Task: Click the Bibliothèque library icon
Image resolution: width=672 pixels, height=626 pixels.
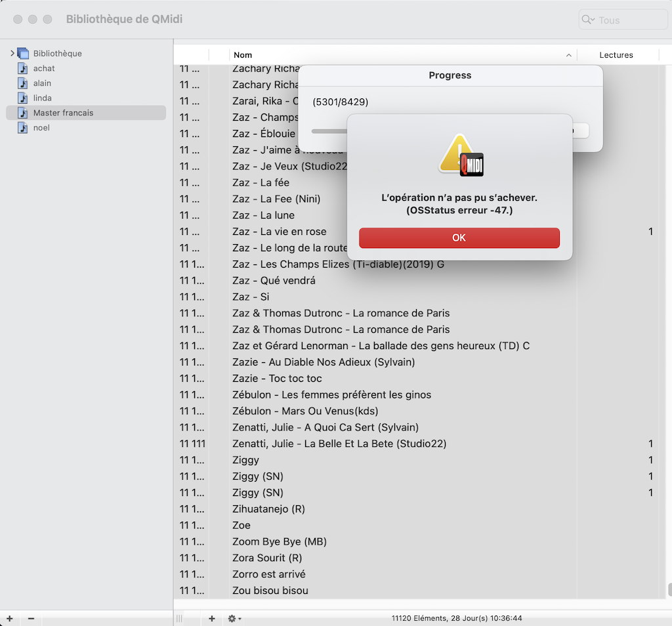Action: click(23, 53)
